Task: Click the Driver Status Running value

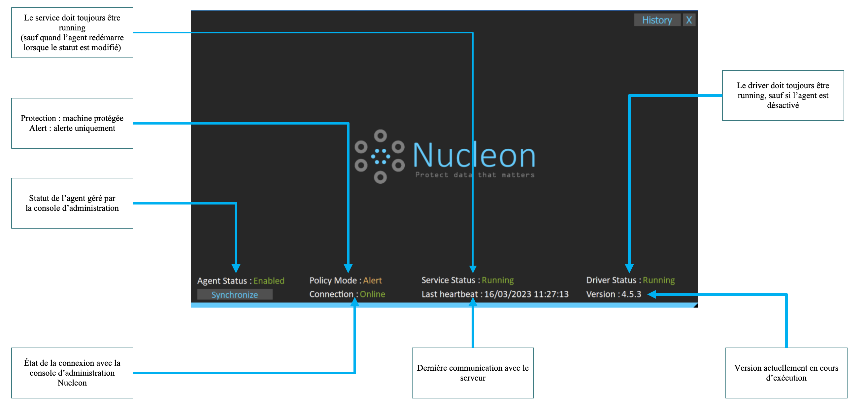Action: click(x=658, y=280)
